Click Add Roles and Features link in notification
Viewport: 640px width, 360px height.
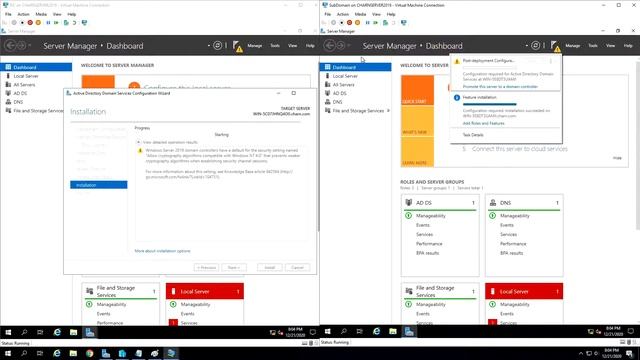coord(483,123)
